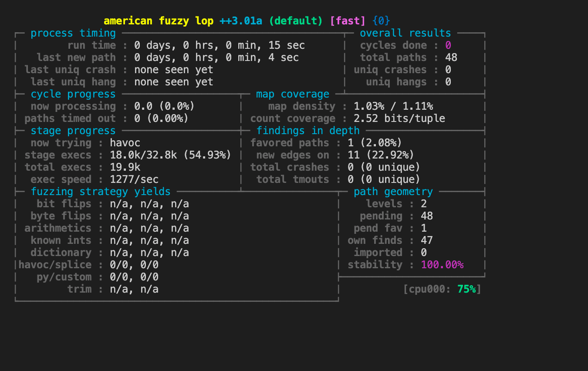
Task: Click the 'havoc/splice' label
Action: point(55,265)
